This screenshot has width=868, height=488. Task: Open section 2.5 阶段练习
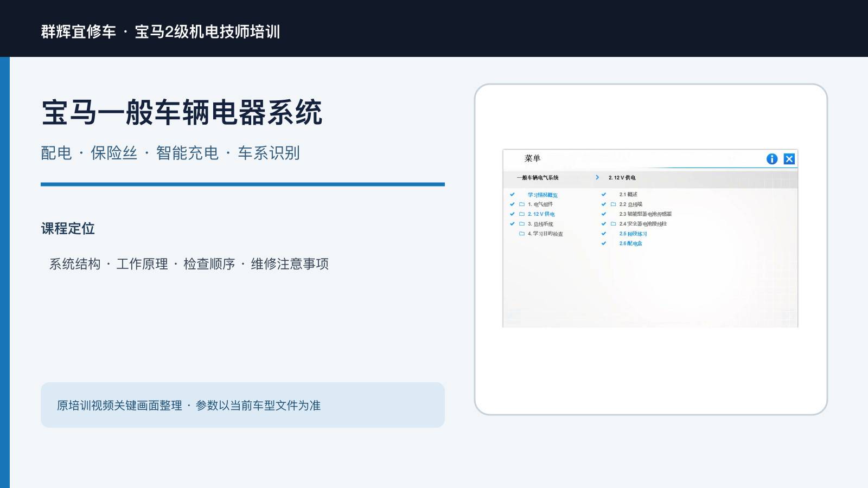633,234
